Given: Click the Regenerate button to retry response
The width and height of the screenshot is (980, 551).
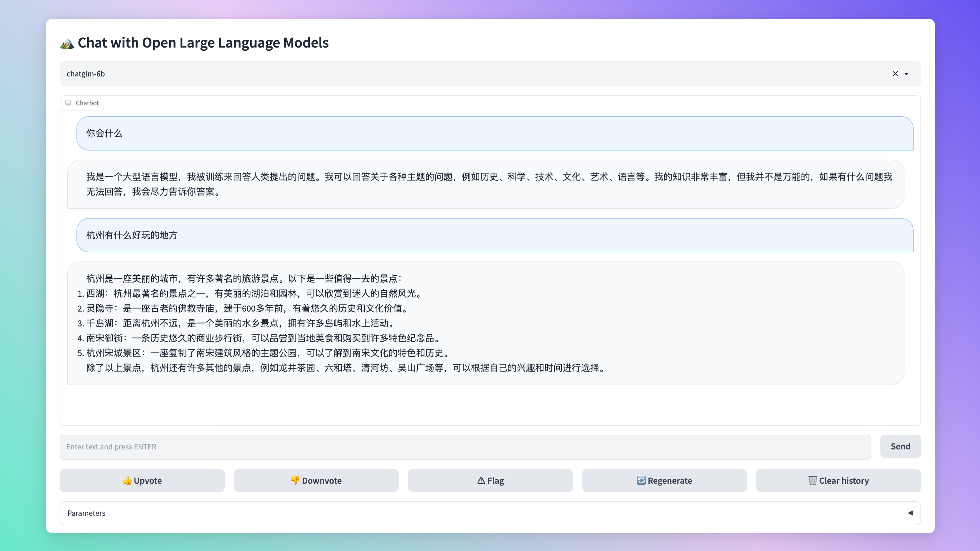Looking at the screenshot, I should click(664, 481).
